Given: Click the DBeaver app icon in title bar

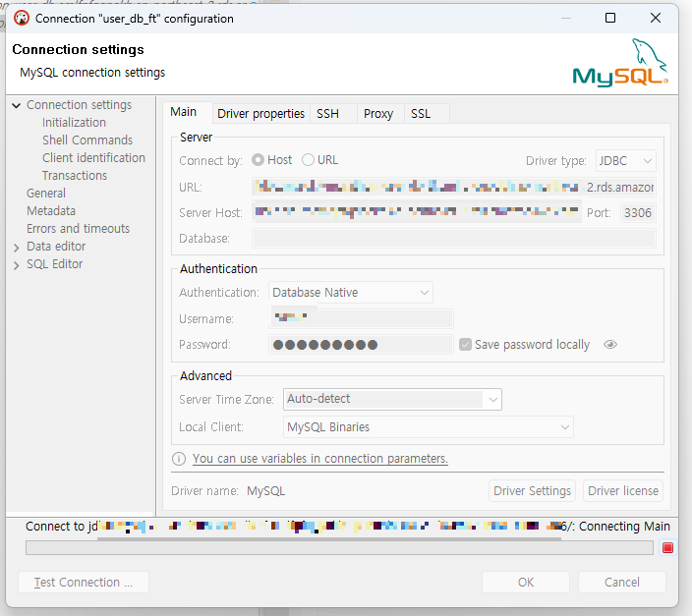Looking at the screenshot, I should pos(22,18).
